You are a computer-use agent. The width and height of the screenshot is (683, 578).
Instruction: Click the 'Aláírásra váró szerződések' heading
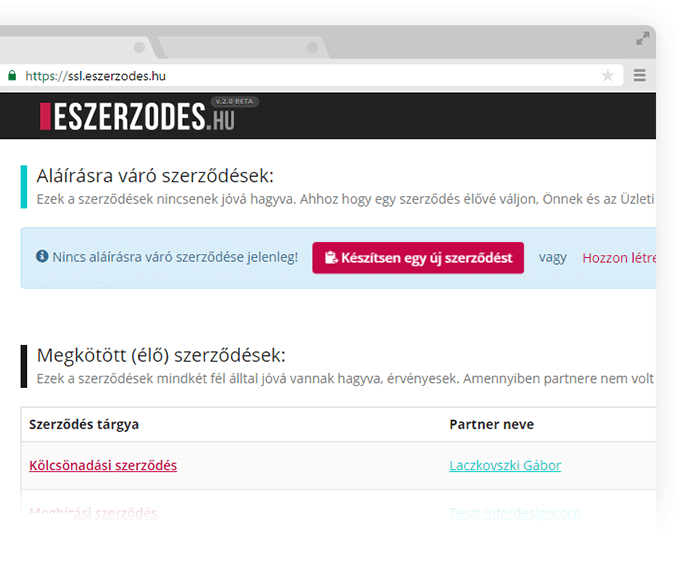click(155, 176)
